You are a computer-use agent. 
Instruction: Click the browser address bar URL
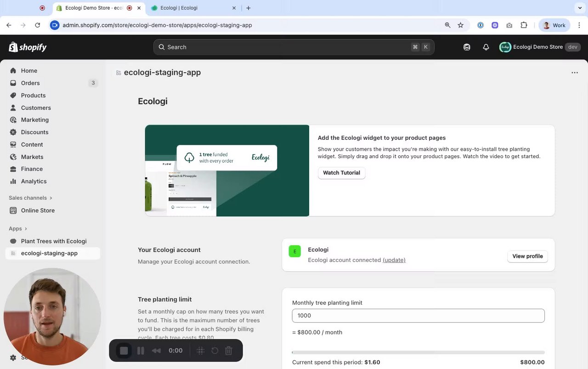click(157, 25)
